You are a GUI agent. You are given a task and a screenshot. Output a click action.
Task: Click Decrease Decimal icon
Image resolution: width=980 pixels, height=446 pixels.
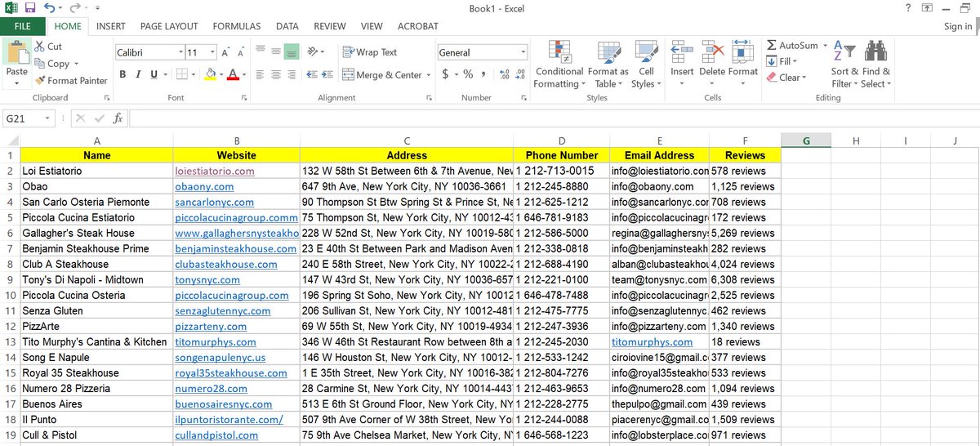(x=521, y=74)
